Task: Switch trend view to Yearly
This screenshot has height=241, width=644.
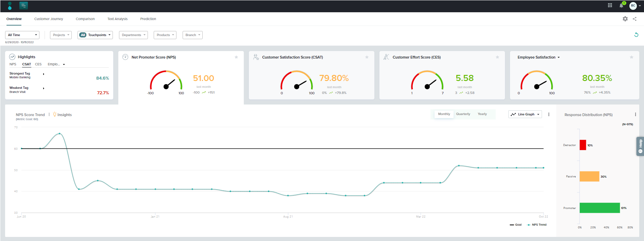Action: tap(482, 114)
